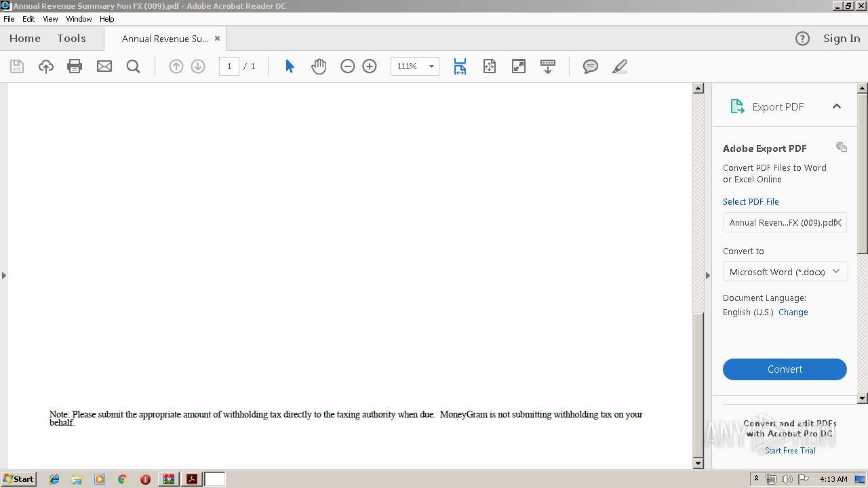This screenshot has width=868, height=488.
Task: Close the Annual Revenue Su... tab
Action: tap(217, 39)
